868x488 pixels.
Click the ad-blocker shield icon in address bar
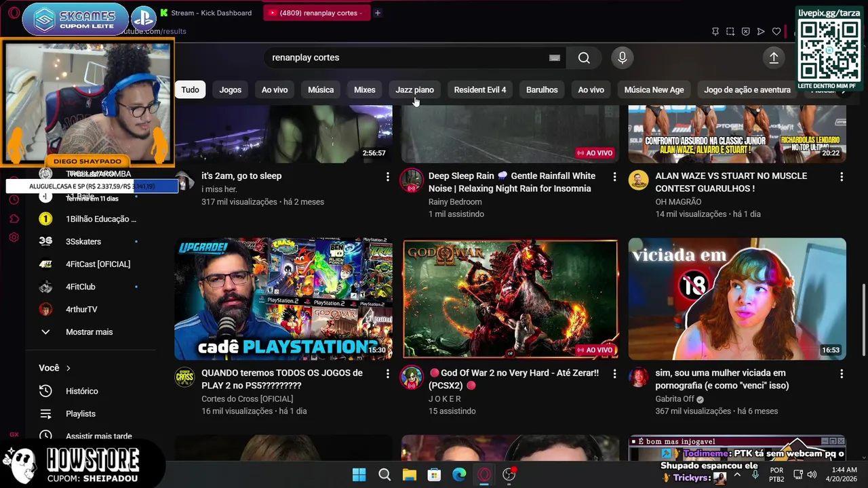[745, 31]
